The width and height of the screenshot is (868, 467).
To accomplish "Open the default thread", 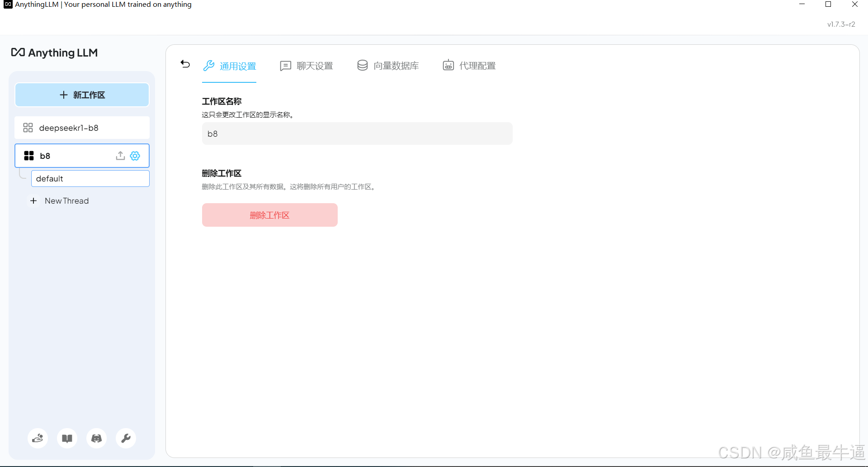I will tap(90, 179).
